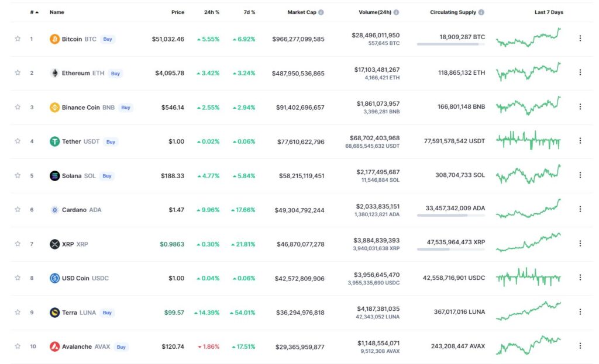Click the Buy button next to Tether
The height and width of the screenshot is (364, 599).
[111, 142]
